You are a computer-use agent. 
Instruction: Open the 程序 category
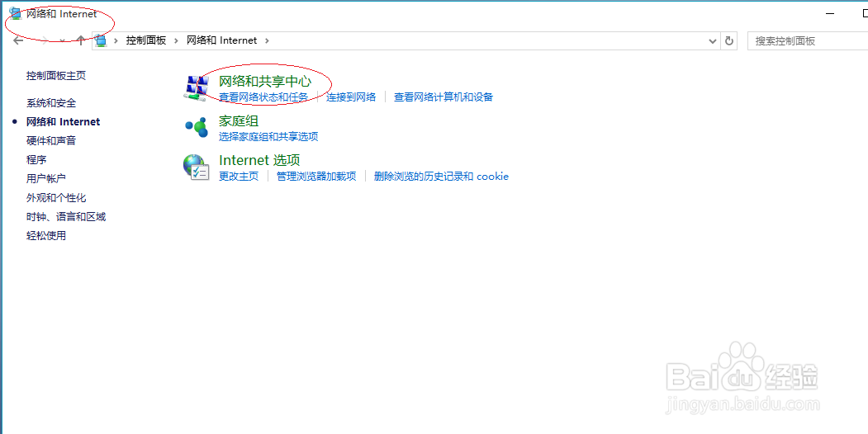(x=36, y=160)
